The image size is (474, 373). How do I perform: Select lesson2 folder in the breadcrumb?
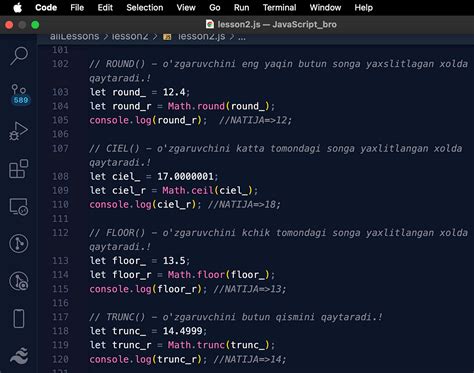[130, 36]
